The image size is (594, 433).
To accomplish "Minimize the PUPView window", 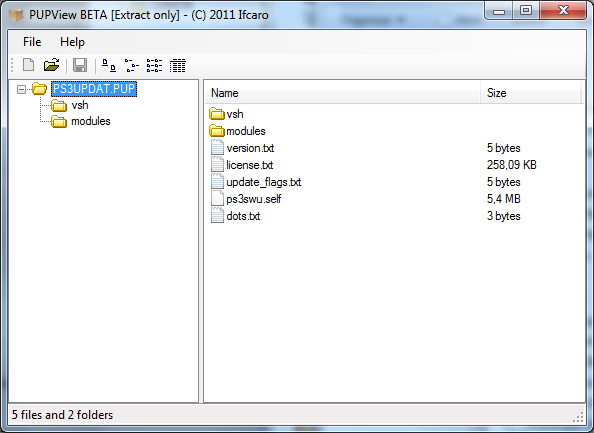I will coord(499,11).
